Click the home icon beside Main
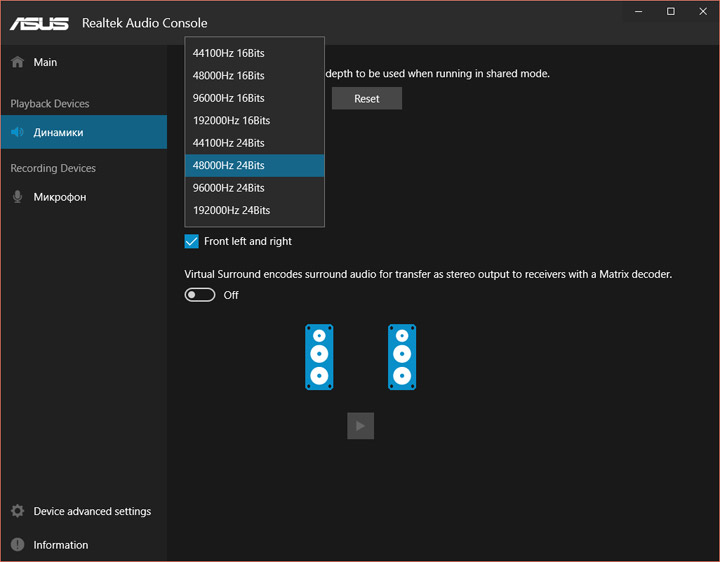The width and height of the screenshot is (720, 562). point(17,62)
